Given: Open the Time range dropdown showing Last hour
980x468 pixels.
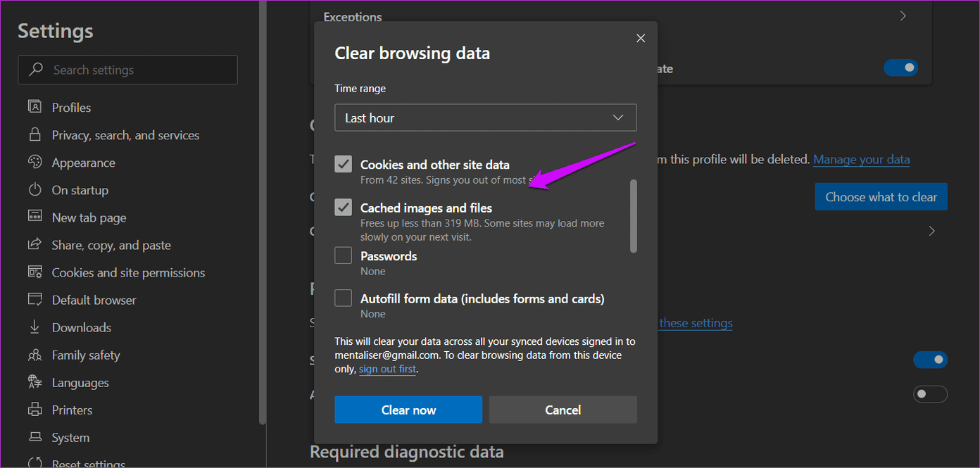Looking at the screenshot, I should point(486,118).
